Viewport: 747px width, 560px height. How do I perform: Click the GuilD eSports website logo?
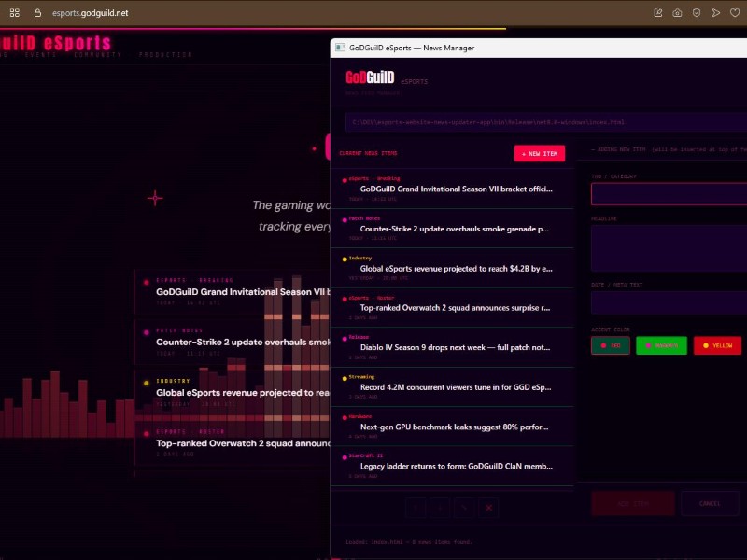coord(56,43)
